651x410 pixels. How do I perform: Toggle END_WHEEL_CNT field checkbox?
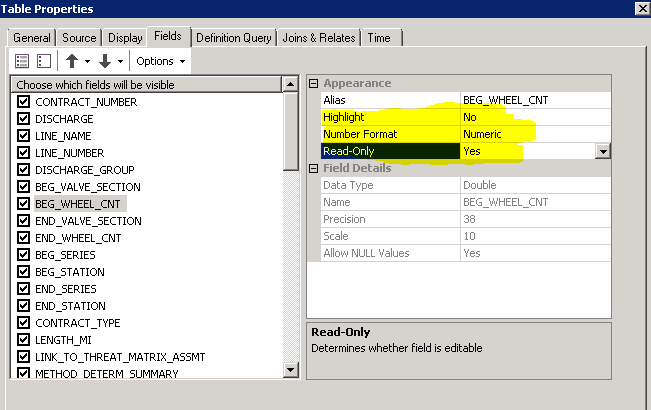[x=24, y=238]
